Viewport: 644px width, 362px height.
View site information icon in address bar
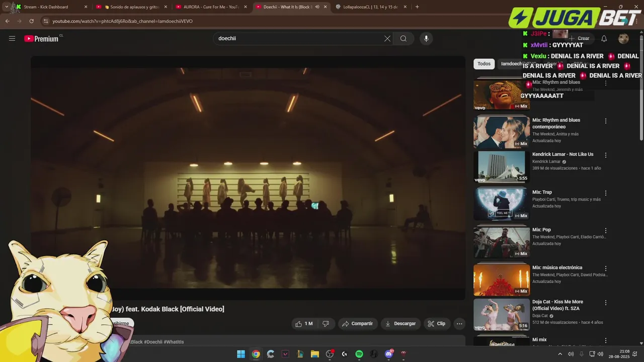pyautogui.click(x=46, y=21)
